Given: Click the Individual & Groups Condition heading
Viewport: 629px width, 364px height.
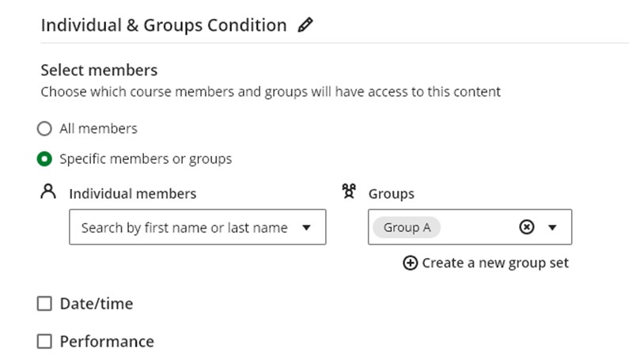Looking at the screenshot, I should coord(164,25).
